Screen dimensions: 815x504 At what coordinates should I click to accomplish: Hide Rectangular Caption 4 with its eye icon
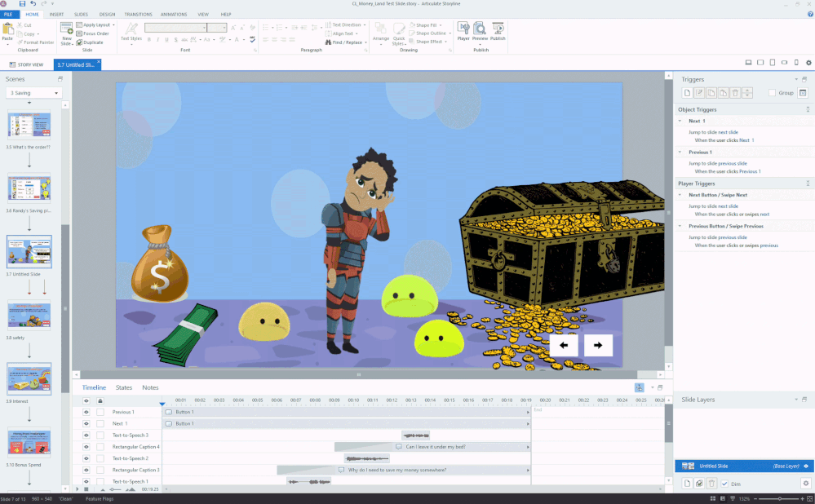pos(86,447)
